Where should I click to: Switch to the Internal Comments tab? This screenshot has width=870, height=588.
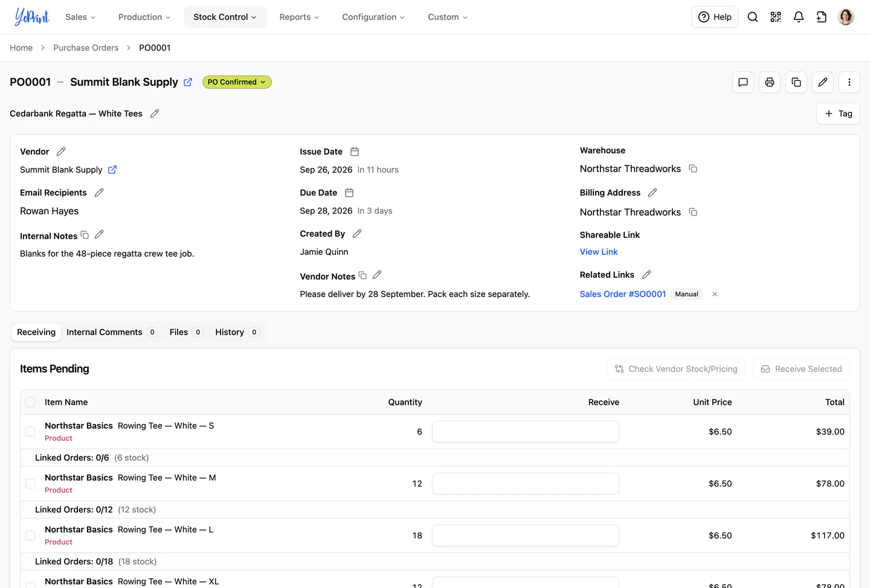[112, 332]
